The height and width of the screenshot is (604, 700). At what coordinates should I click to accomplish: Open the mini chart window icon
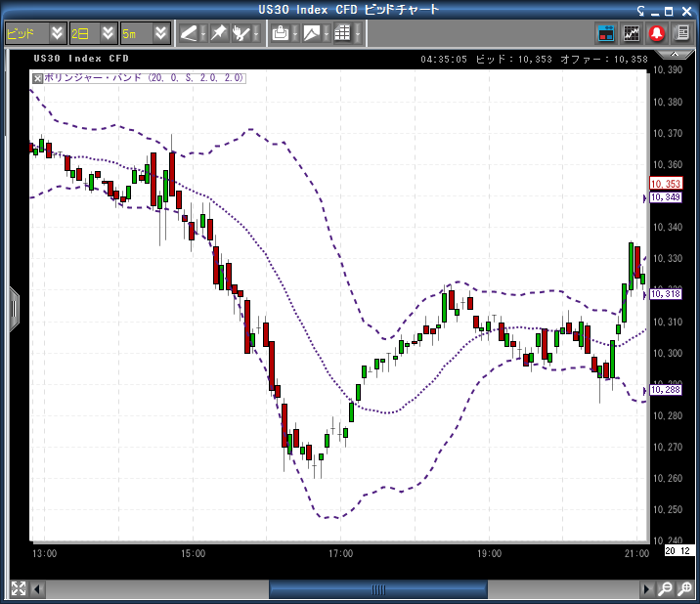[x=632, y=33]
